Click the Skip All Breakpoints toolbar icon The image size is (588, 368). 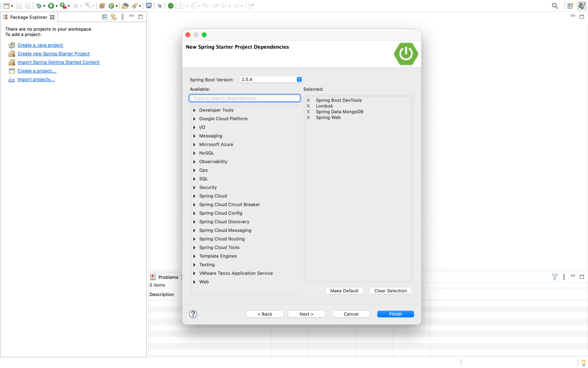click(x=160, y=6)
